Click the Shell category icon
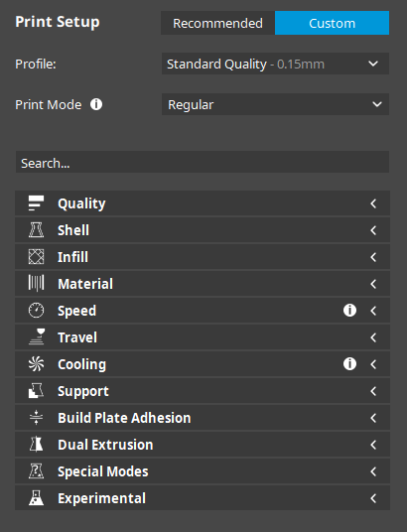 pyautogui.click(x=36, y=230)
